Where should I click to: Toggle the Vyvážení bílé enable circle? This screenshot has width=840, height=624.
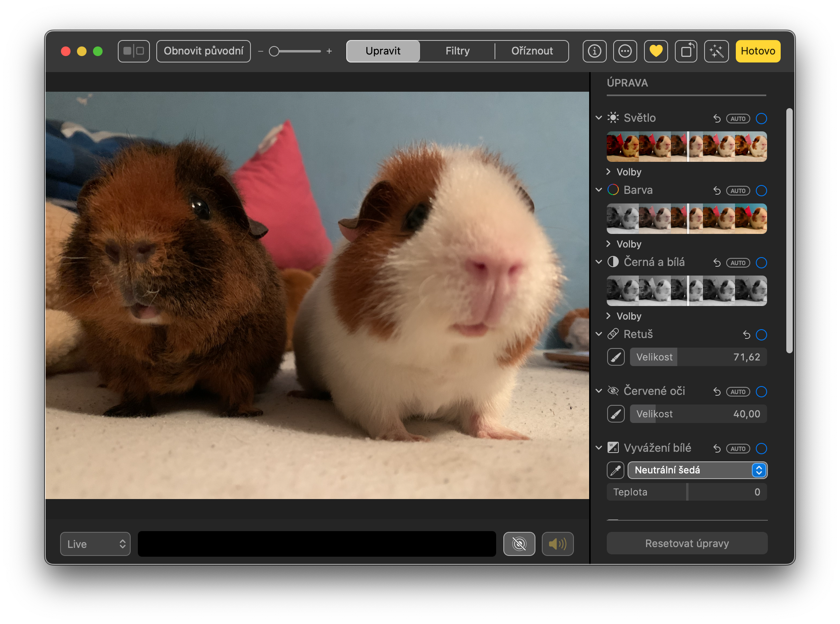coord(761,449)
